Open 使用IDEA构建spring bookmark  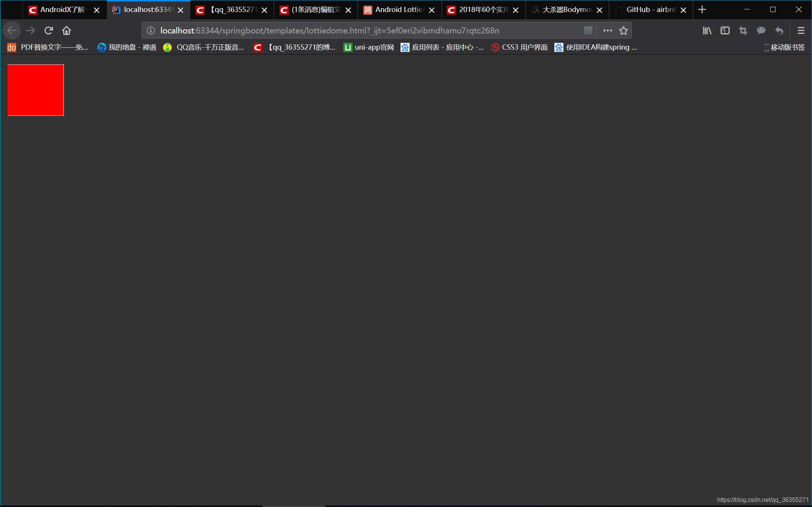[x=596, y=47]
